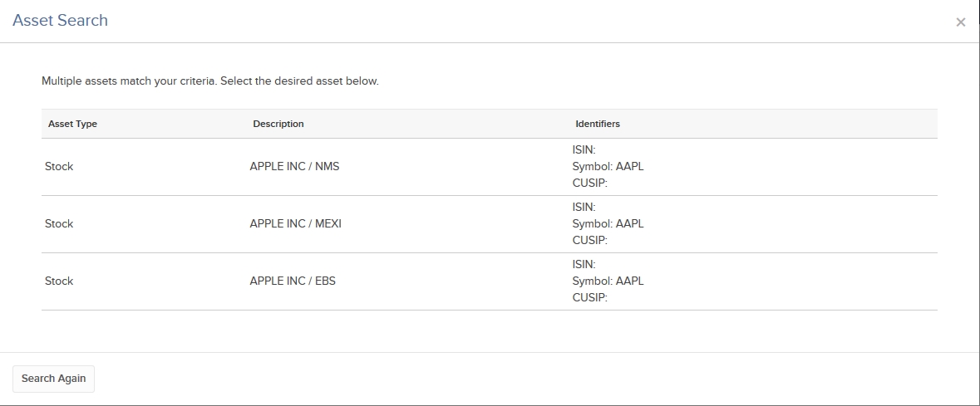Image resolution: width=980 pixels, height=406 pixels.
Task: Click the Asset Type column header
Action: (72, 124)
